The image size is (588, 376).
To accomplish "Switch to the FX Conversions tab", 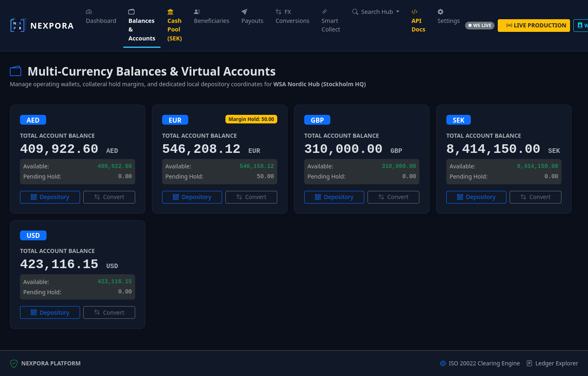I will coord(292,16).
